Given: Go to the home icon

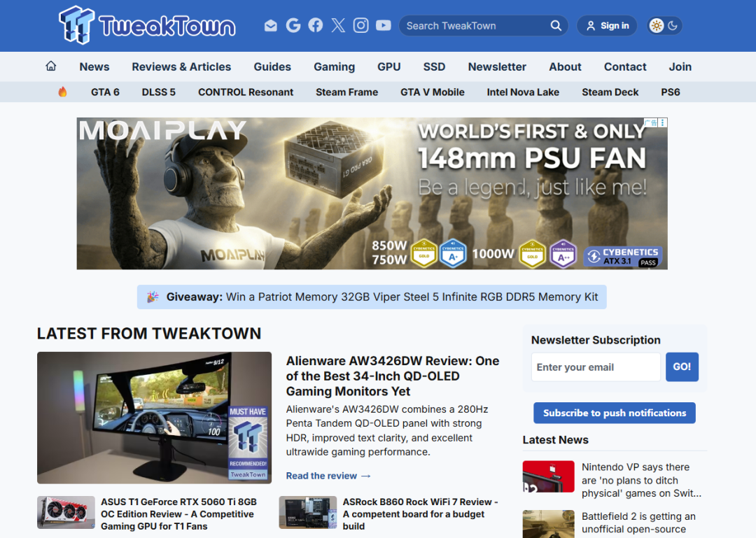Looking at the screenshot, I should coord(51,66).
